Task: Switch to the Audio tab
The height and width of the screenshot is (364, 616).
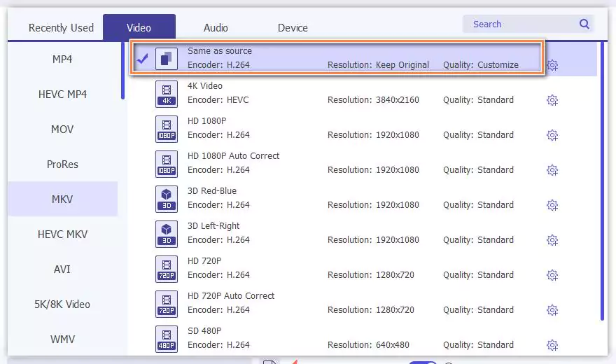Action: (x=216, y=28)
